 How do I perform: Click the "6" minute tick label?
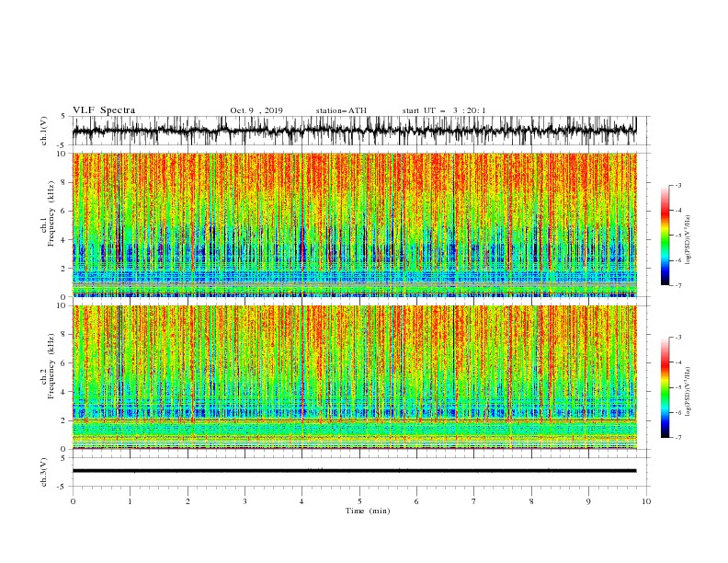pos(417,501)
